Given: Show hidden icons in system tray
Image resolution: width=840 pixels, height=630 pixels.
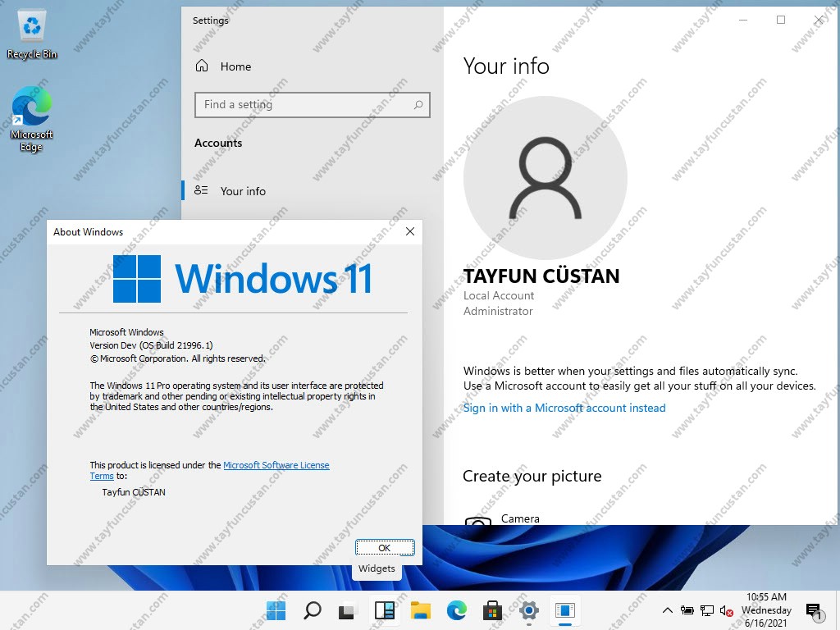Looking at the screenshot, I should coord(668,610).
